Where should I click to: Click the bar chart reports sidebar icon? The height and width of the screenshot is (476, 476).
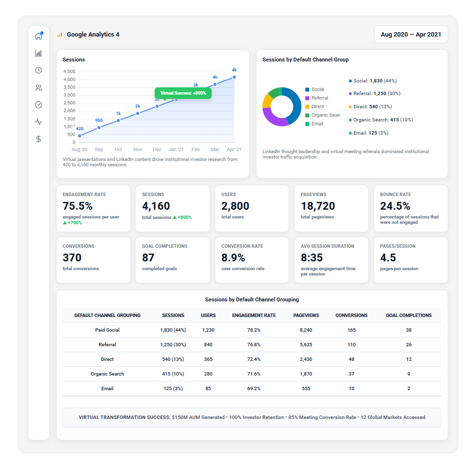coord(39,53)
